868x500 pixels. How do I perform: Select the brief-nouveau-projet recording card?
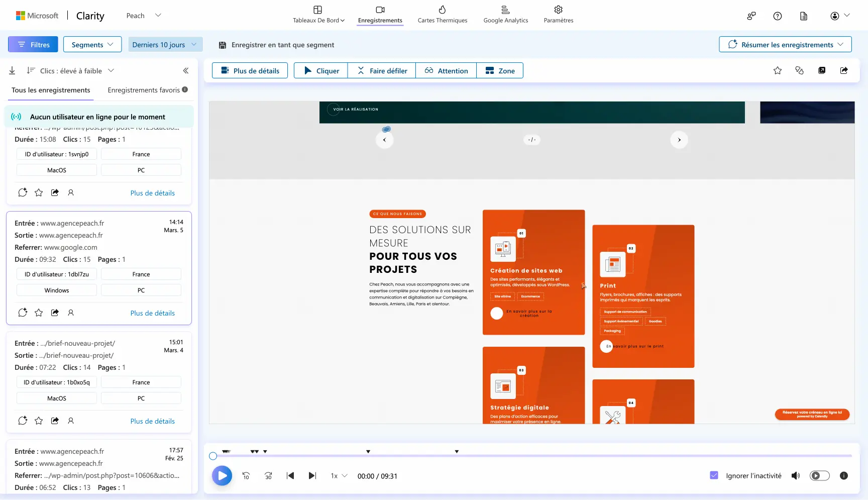click(x=99, y=382)
